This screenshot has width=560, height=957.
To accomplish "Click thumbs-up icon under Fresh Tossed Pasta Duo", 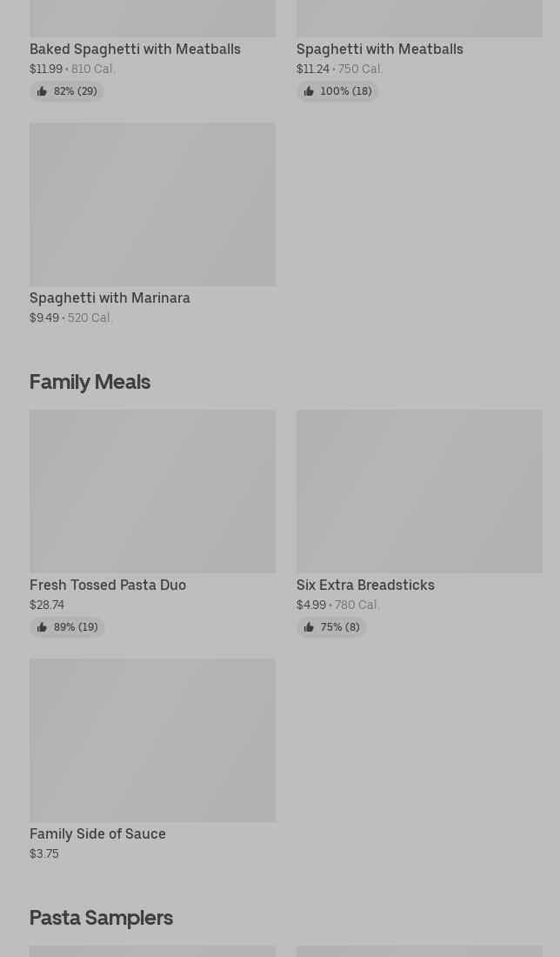I will (x=42, y=627).
